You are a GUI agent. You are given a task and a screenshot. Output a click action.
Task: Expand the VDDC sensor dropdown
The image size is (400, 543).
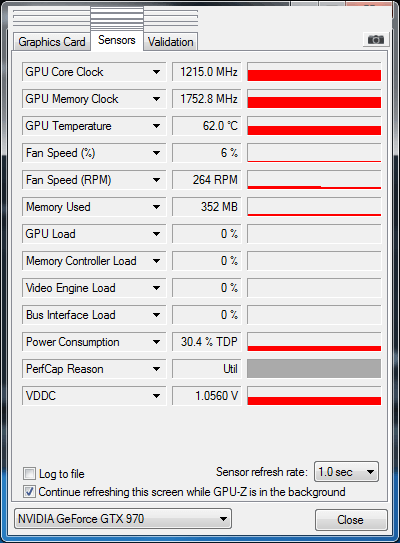(x=157, y=396)
